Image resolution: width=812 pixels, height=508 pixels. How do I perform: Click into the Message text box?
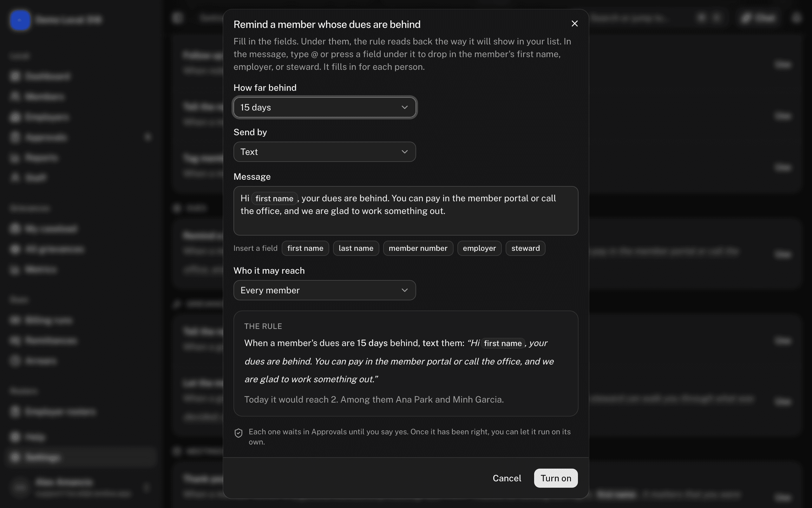click(x=406, y=211)
